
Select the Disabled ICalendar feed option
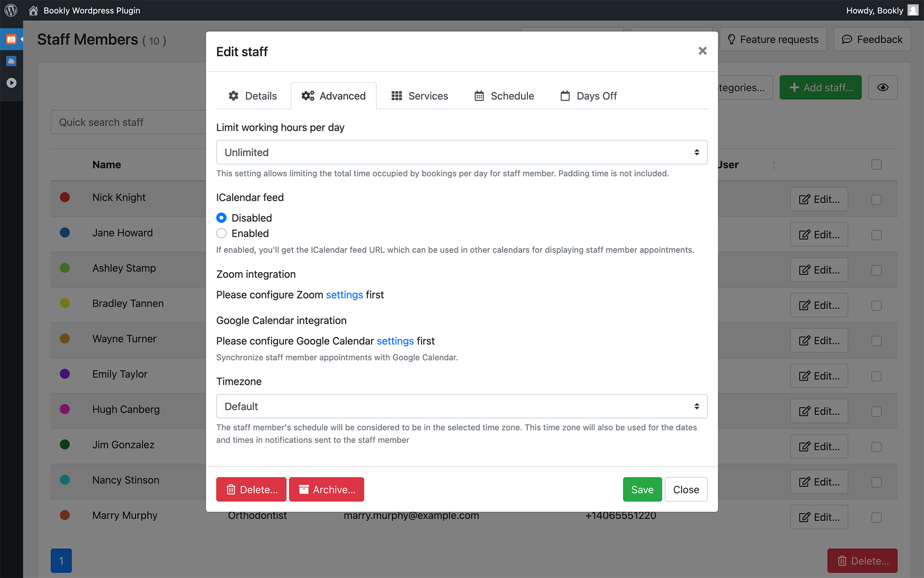(221, 218)
